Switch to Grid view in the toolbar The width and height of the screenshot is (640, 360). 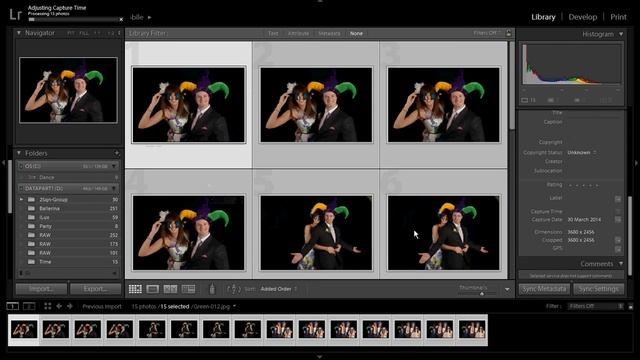click(135, 289)
